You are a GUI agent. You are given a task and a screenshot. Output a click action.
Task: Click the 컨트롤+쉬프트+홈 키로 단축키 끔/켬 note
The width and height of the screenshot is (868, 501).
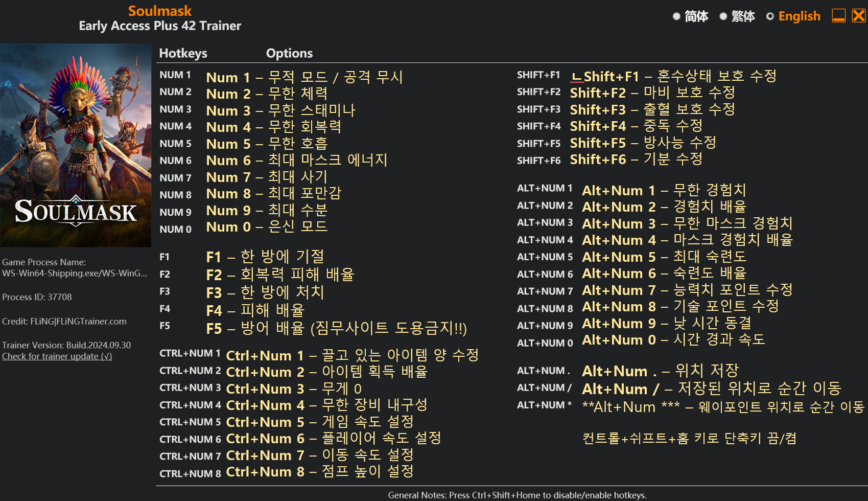(689, 439)
